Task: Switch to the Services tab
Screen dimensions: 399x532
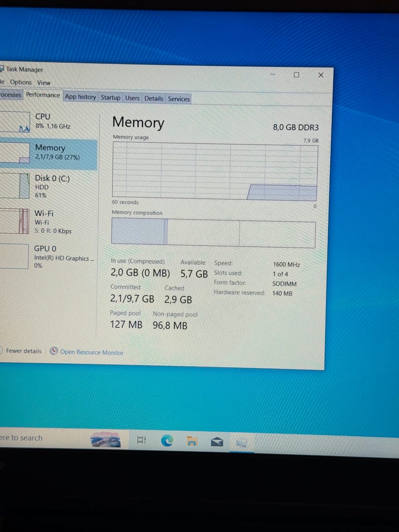Action: [x=179, y=99]
